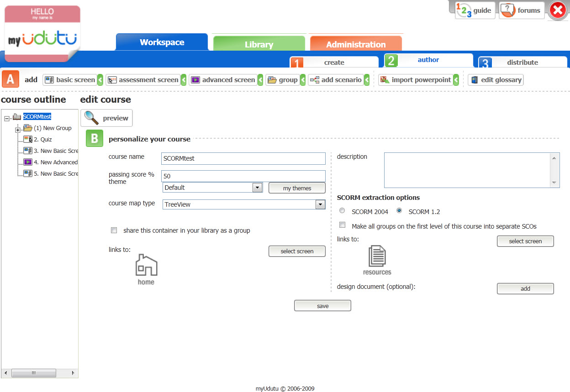Open the myUdutu forums
The height and width of the screenshot is (392, 570).
tap(522, 10)
